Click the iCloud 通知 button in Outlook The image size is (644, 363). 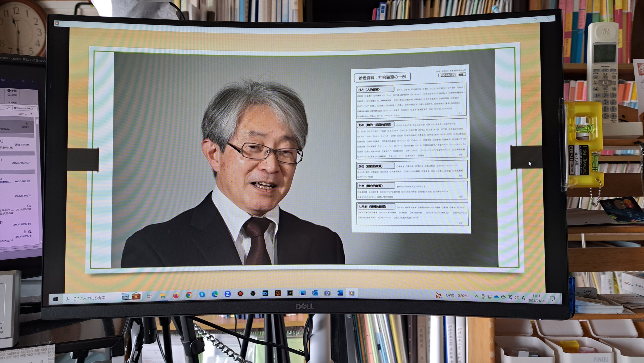12,95
